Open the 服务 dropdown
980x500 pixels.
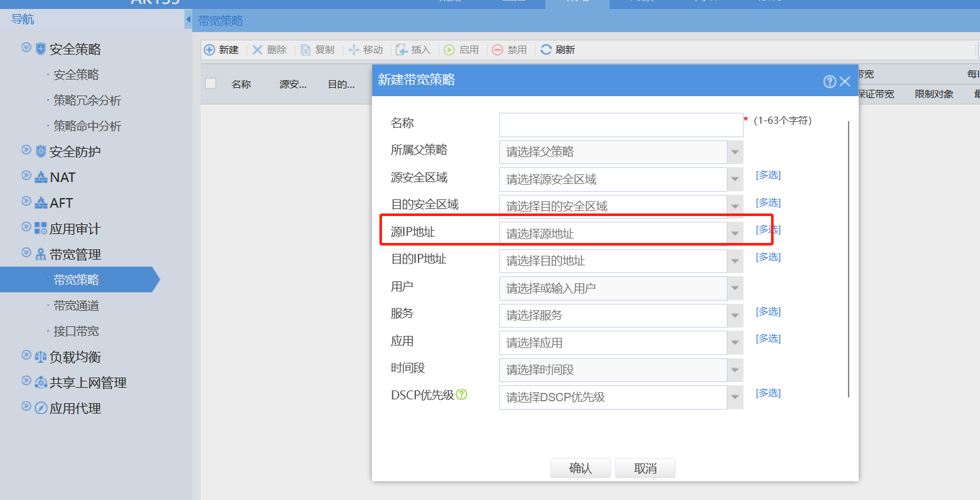pos(735,315)
